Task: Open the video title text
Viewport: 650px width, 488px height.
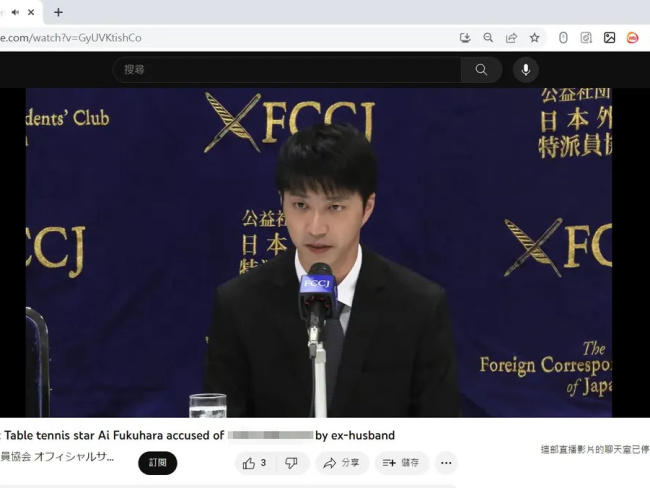Action: pos(198,435)
